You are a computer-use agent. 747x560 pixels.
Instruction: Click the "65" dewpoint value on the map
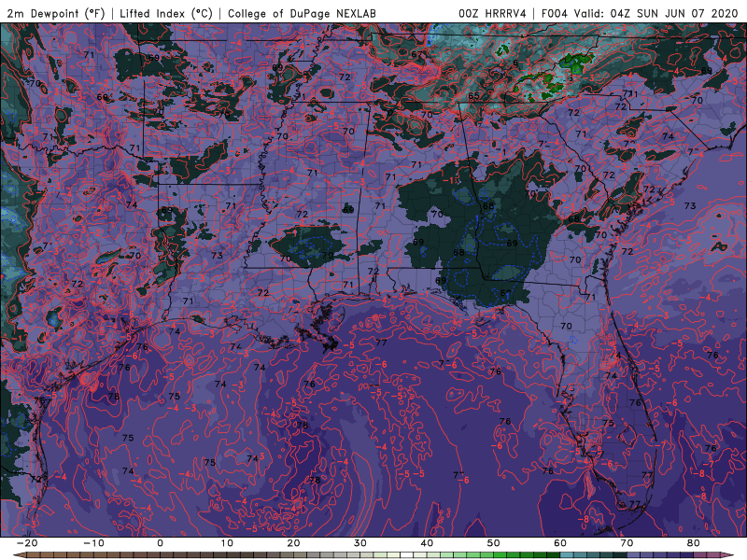click(473, 96)
